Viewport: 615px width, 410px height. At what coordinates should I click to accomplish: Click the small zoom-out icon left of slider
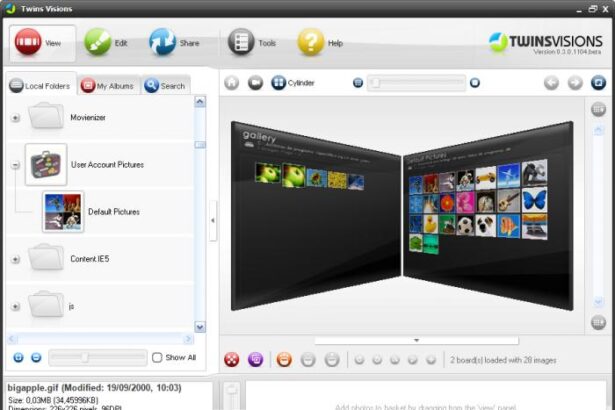pos(358,83)
